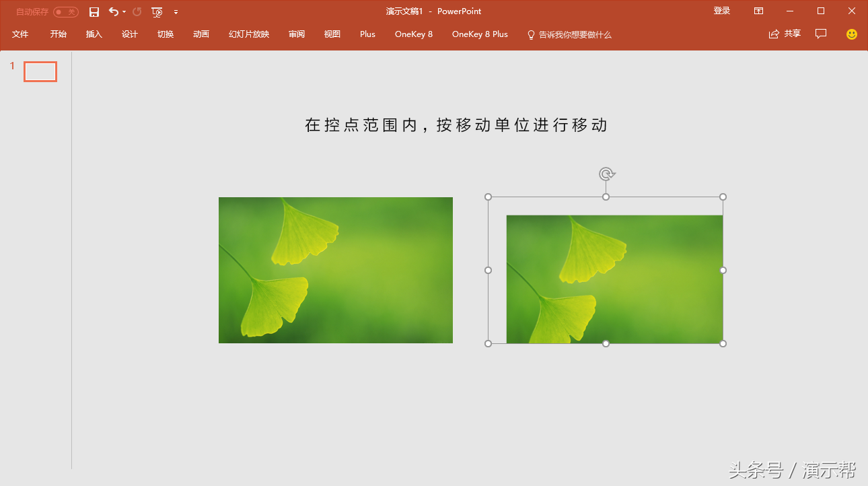Click the rotation handle above selected picture
The image size is (868, 486).
pyautogui.click(x=606, y=174)
